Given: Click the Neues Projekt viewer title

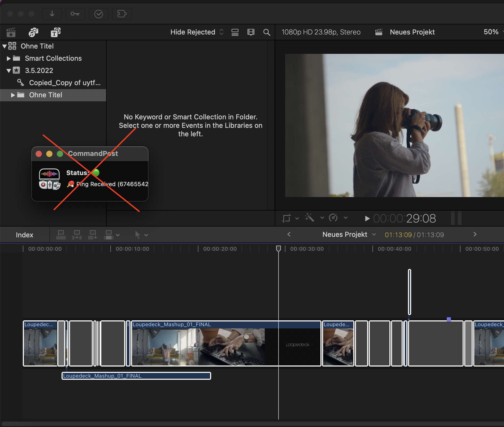Looking at the screenshot, I should click(412, 32).
